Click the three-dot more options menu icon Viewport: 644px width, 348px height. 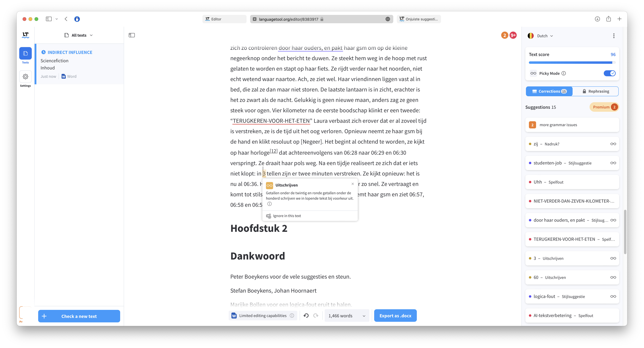614,36
